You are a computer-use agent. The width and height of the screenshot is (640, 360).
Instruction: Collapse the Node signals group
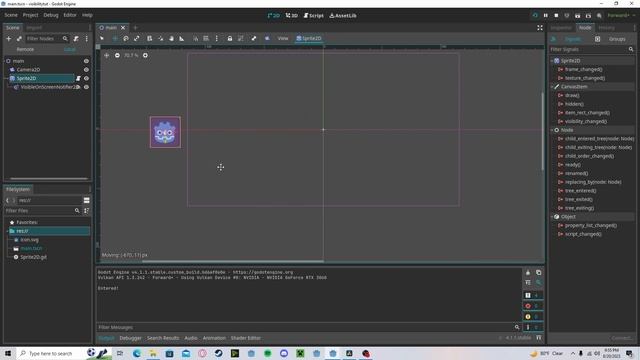pyautogui.click(x=552, y=130)
